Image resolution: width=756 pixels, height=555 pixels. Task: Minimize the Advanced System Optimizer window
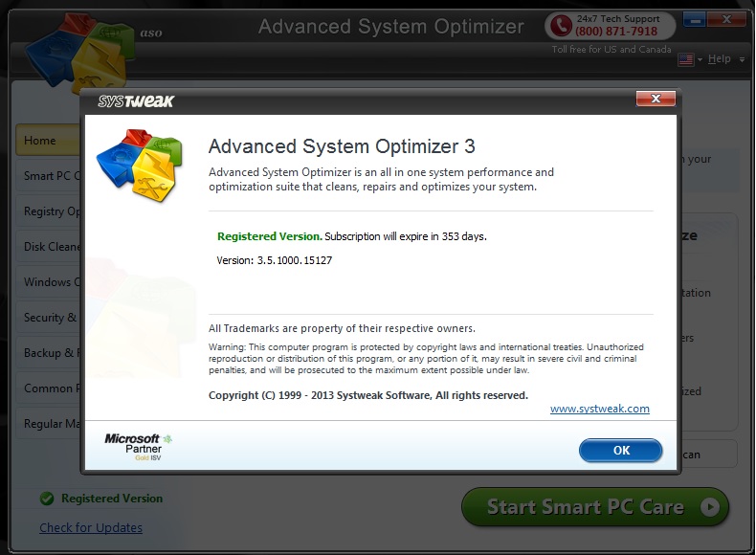pos(695,20)
